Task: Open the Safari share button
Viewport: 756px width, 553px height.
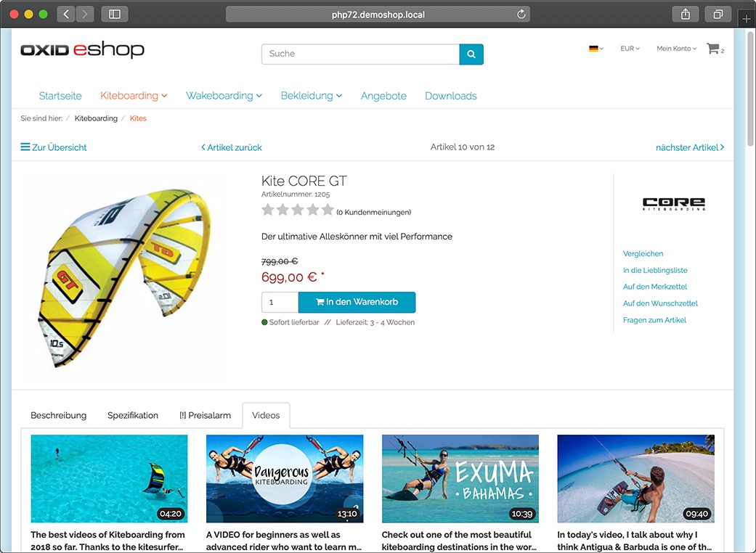Action: pos(685,14)
